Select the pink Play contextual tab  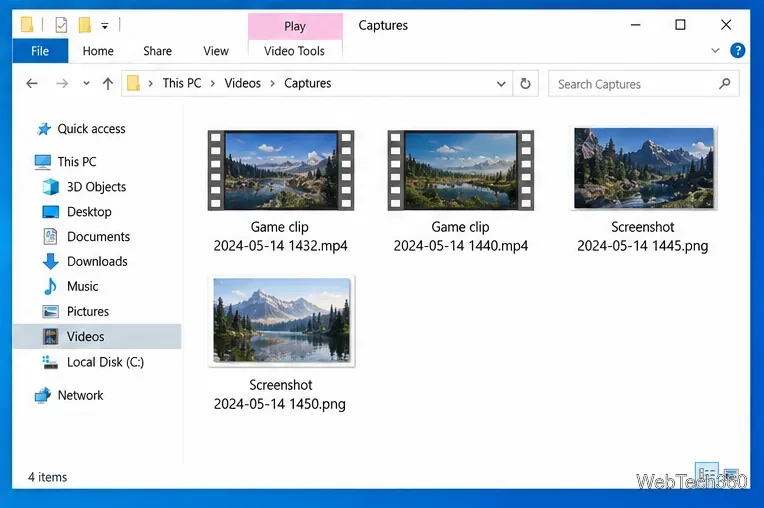(295, 26)
